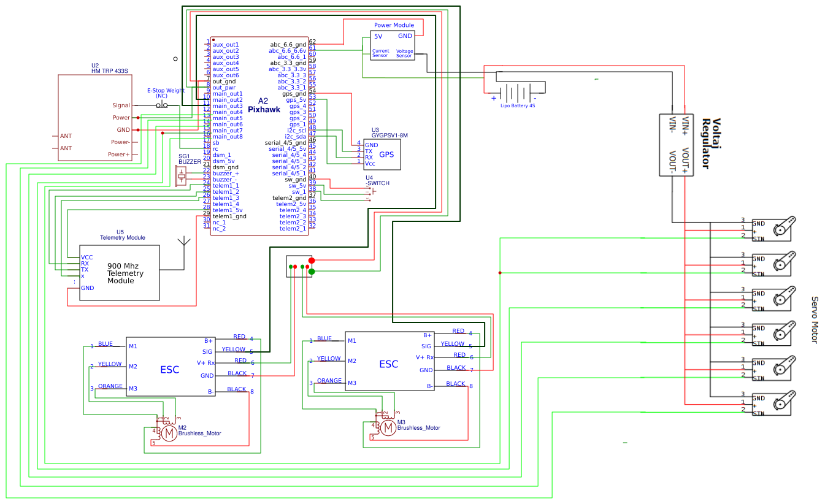825x504 pixels.
Task: Click the VIN- regulator terminal label
Action: click(x=672, y=125)
